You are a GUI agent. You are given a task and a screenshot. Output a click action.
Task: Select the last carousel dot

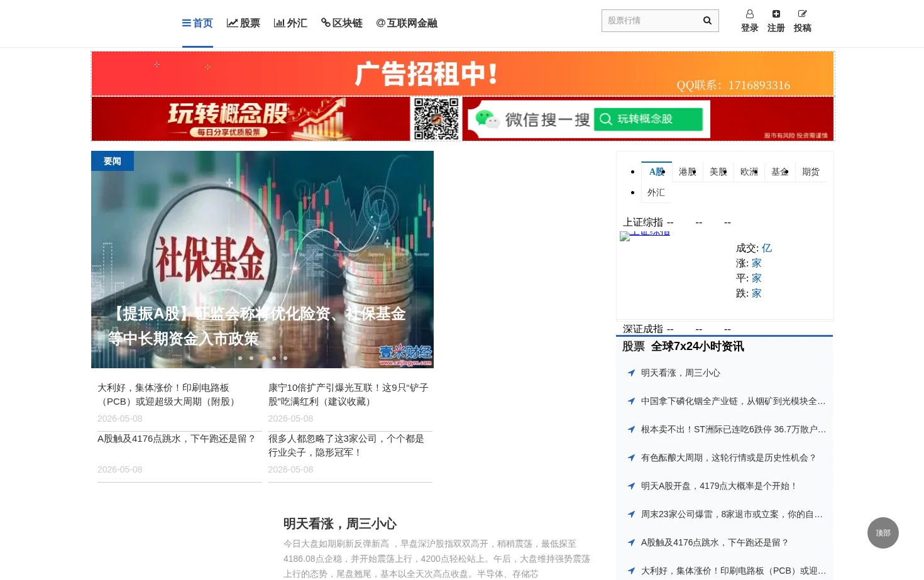click(285, 358)
